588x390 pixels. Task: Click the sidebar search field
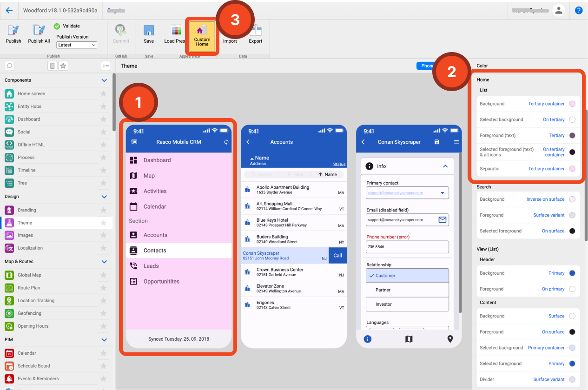[9, 66]
